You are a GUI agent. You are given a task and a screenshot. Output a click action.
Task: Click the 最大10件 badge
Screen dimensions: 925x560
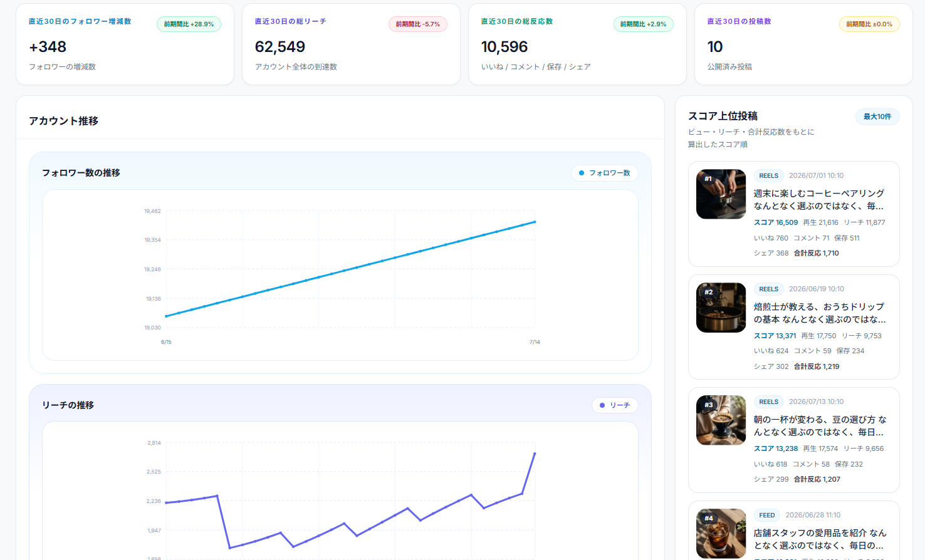[x=877, y=117]
